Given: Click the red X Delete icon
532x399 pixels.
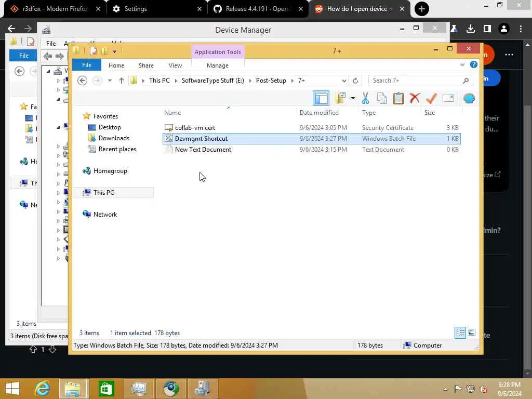Looking at the screenshot, I should point(415,98).
